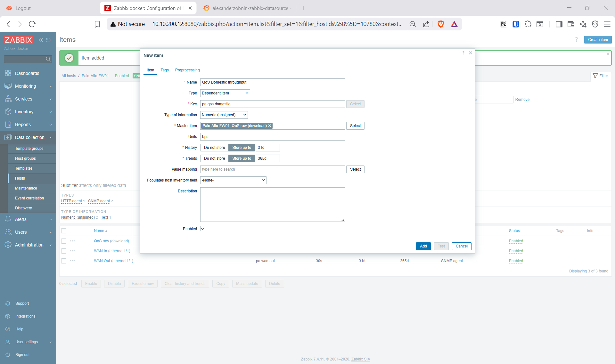This screenshot has width=615, height=364.
Task: Click the Create item button
Action: (598, 40)
